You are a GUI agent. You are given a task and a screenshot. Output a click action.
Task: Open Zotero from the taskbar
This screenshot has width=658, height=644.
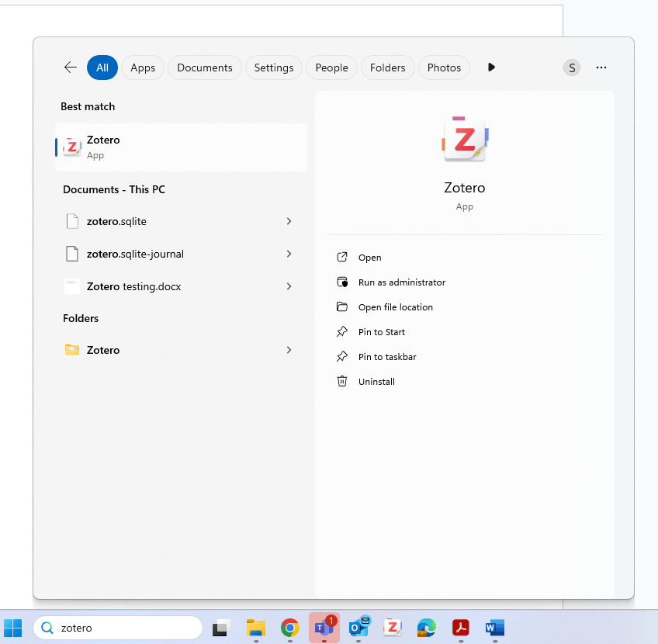pos(393,628)
